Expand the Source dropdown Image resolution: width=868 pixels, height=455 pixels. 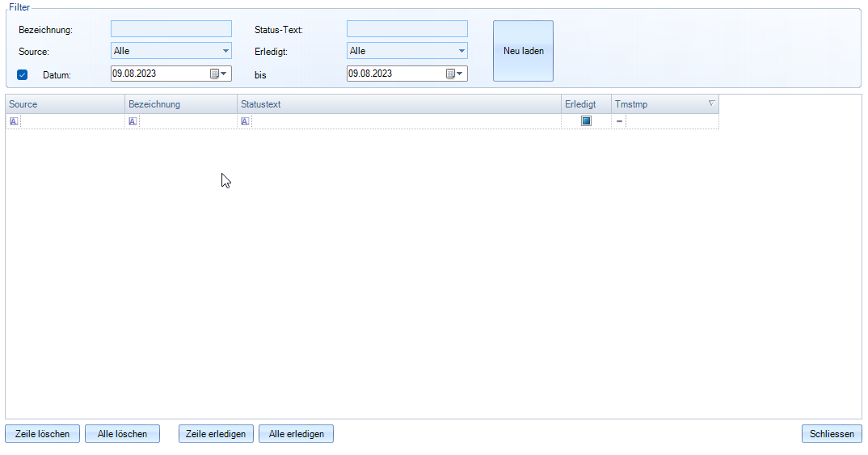pos(225,51)
